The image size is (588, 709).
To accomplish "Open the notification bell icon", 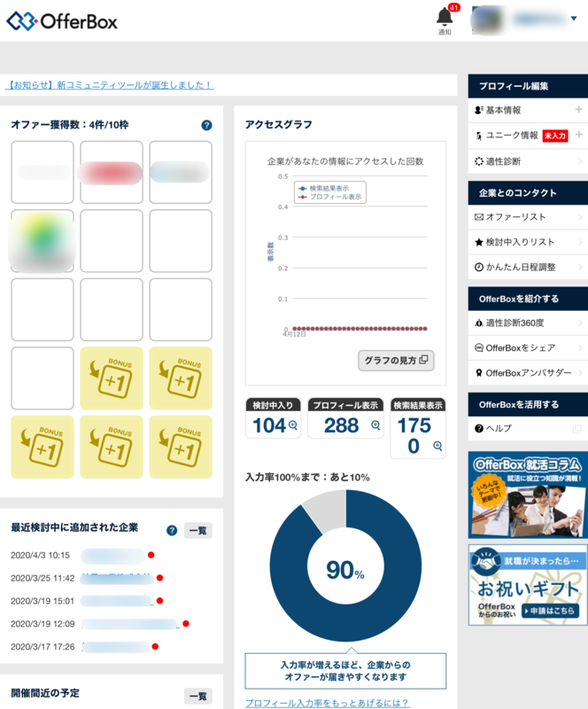I will (445, 17).
